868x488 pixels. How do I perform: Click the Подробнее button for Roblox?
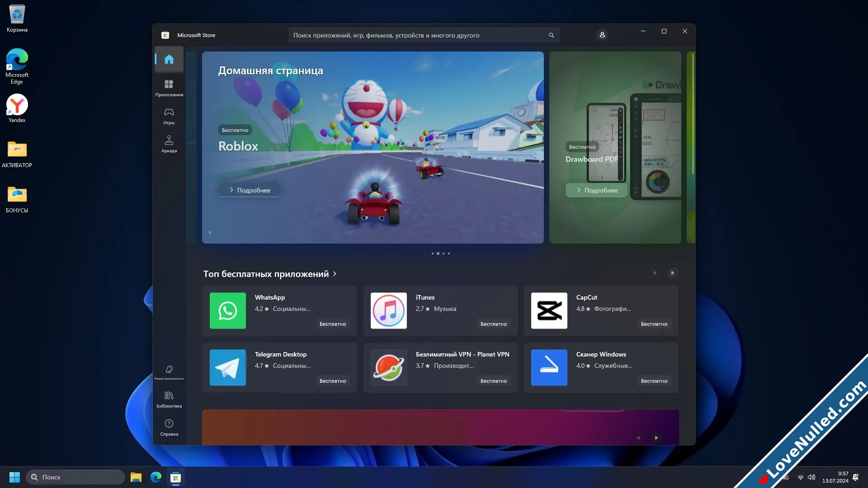tap(249, 190)
